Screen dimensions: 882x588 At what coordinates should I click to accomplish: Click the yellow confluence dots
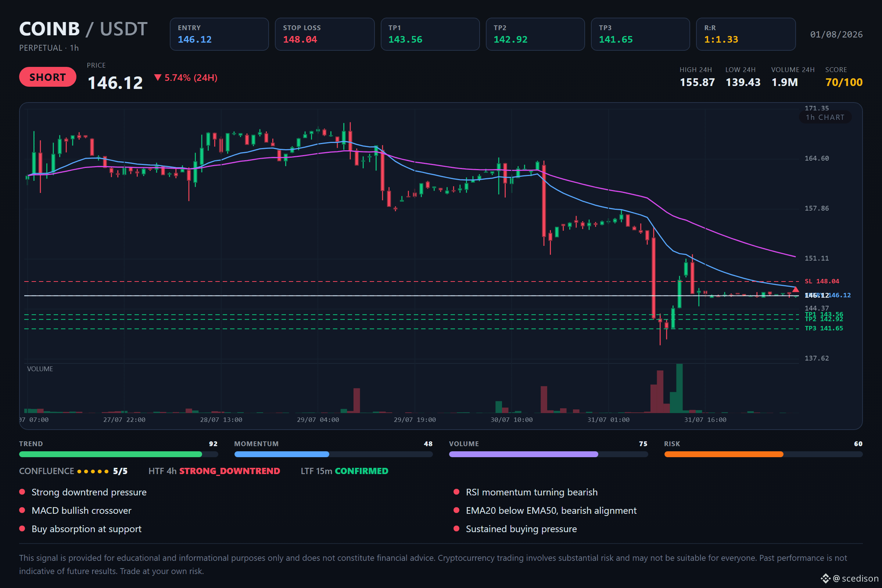coord(93,472)
